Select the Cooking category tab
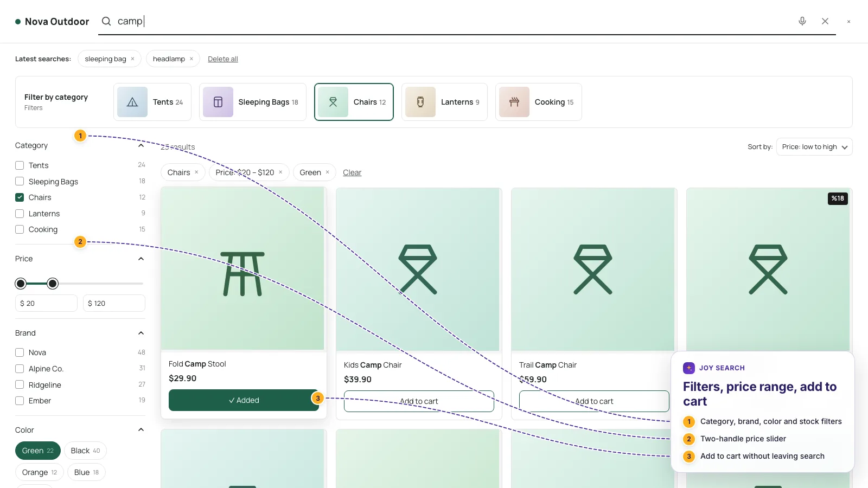Viewport: 868px width, 488px height. coord(539,102)
